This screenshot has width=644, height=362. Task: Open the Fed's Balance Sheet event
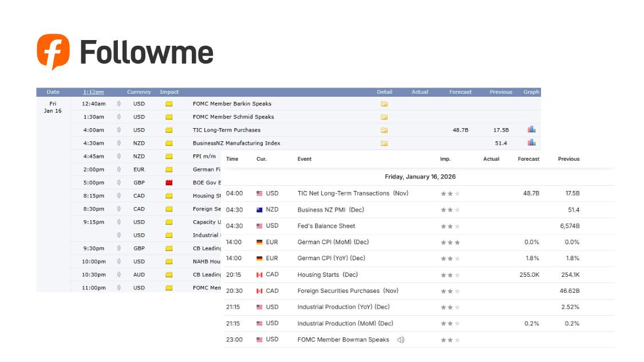pos(326,226)
